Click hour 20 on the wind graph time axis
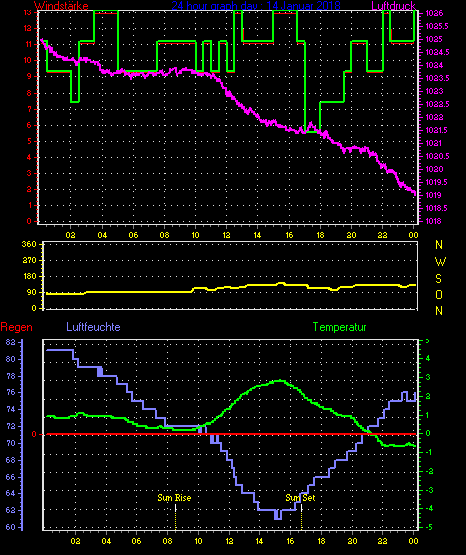The width and height of the screenshot is (466, 555). pos(351,235)
